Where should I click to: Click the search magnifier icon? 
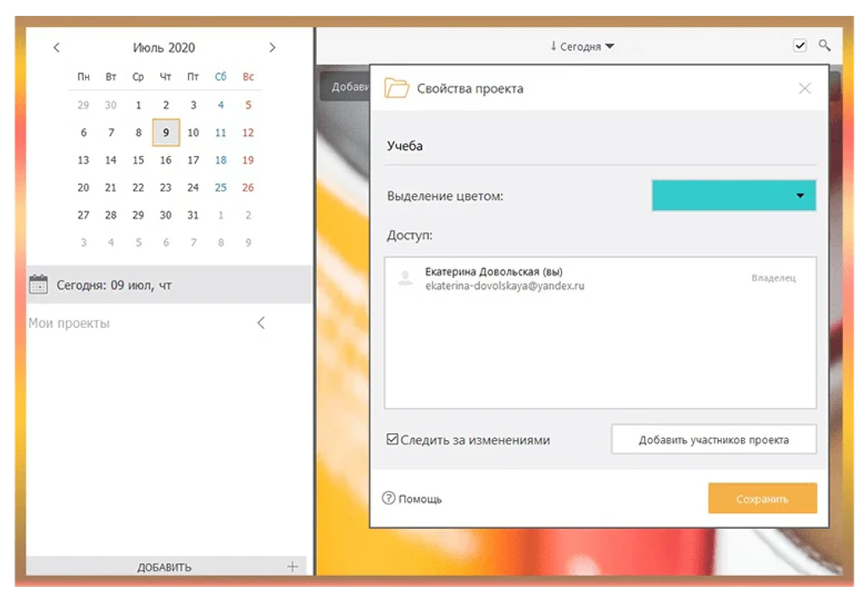coord(824,45)
